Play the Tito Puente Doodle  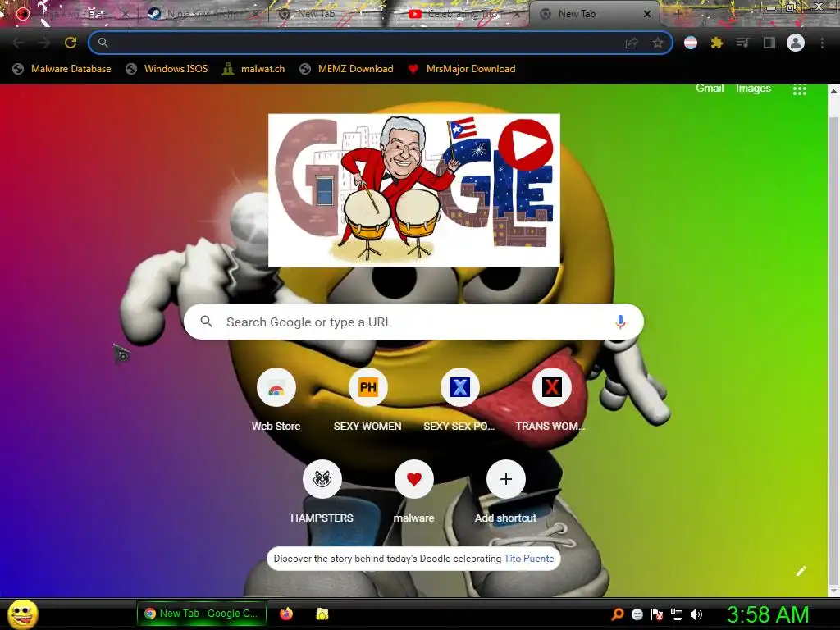click(526, 144)
